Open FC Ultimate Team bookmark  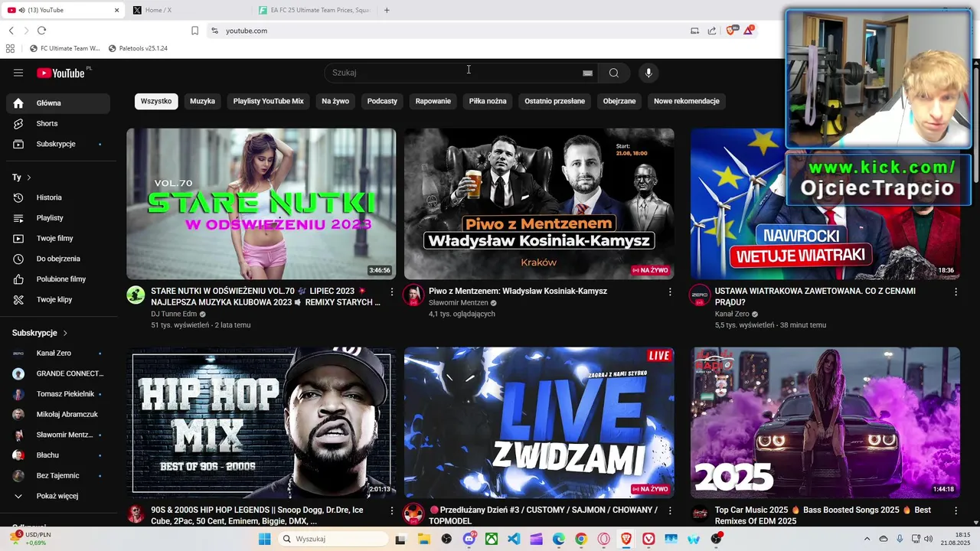(64, 48)
